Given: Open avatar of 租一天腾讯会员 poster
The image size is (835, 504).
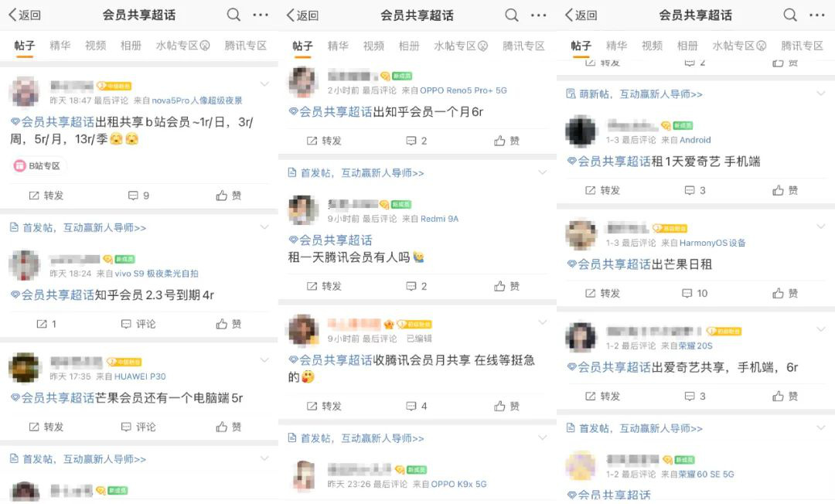Looking at the screenshot, I should click(303, 209).
